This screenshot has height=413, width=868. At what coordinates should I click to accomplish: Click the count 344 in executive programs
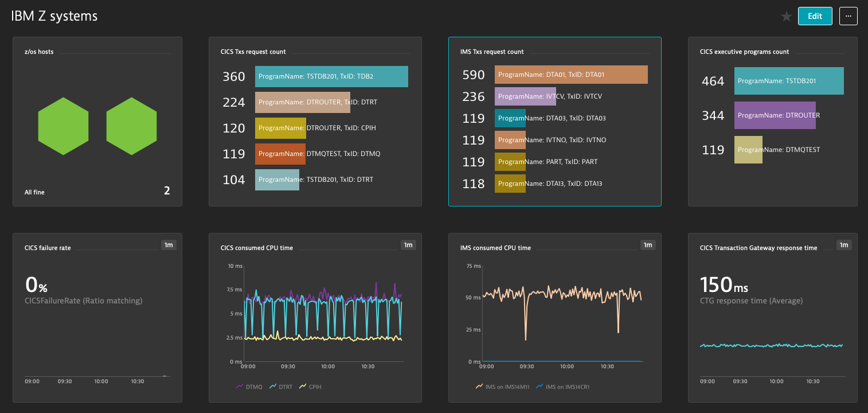click(x=713, y=115)
